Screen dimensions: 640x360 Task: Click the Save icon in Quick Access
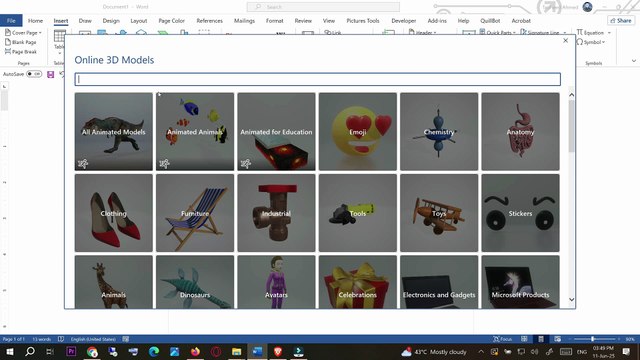click(x=51, y=74)
